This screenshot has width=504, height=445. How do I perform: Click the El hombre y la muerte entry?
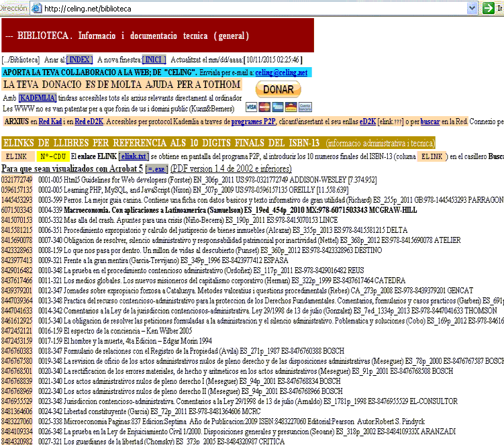coord(125,341)
